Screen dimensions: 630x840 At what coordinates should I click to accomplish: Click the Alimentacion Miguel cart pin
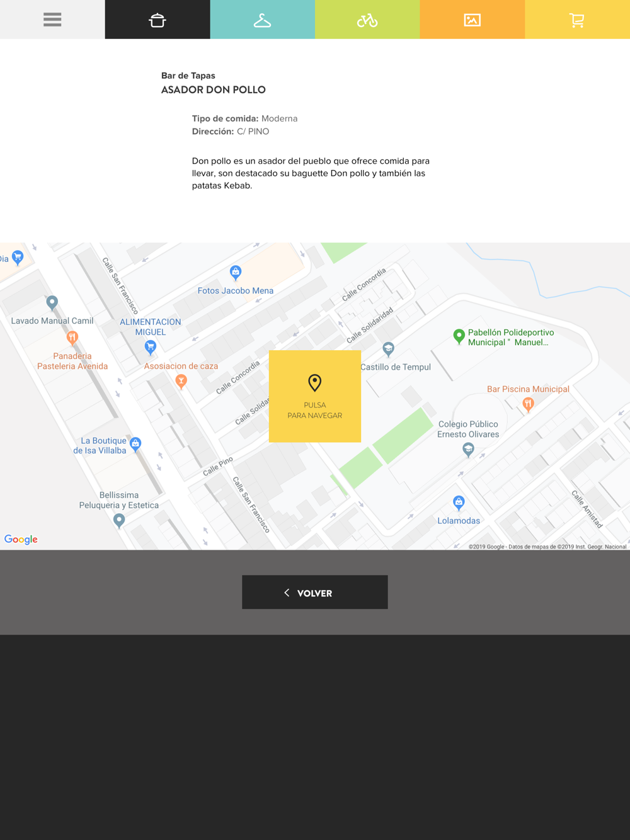(x=150, y=346)
